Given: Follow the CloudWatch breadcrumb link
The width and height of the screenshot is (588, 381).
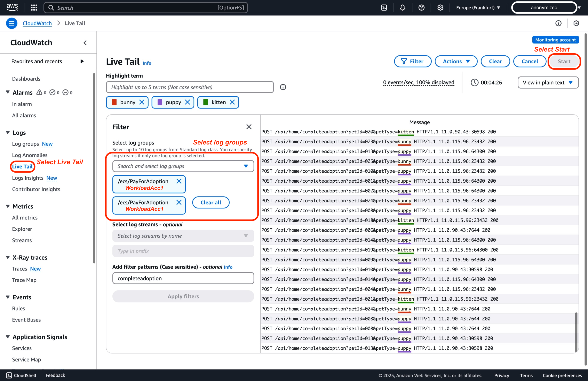Looking at the screenshot, I should click(x=37, y=23).
